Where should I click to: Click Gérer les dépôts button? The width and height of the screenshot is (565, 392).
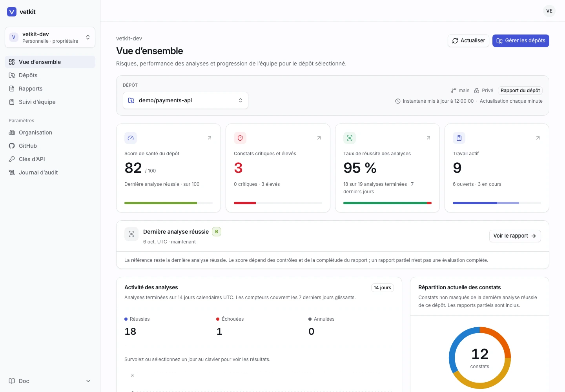[x=521, y=41]
